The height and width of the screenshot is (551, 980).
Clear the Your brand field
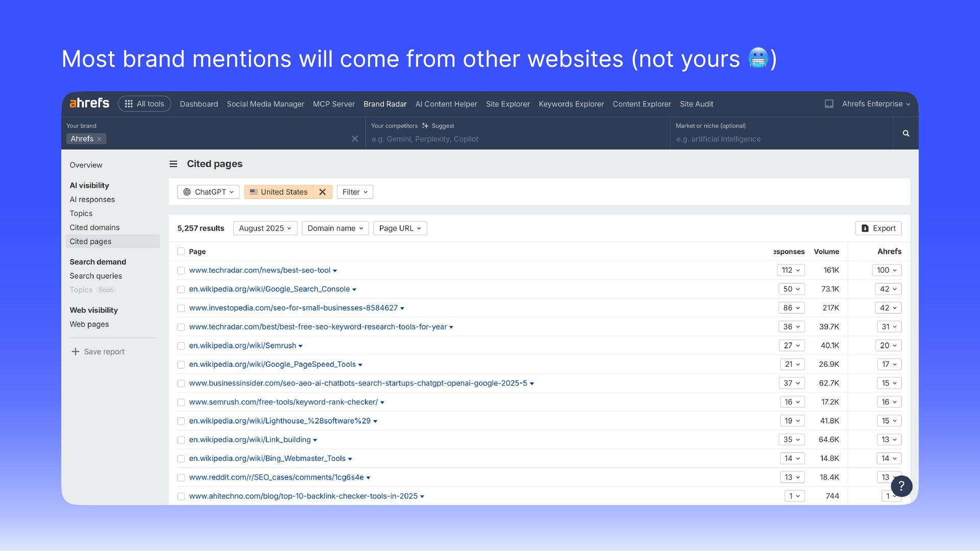click(x=355, y=139)
